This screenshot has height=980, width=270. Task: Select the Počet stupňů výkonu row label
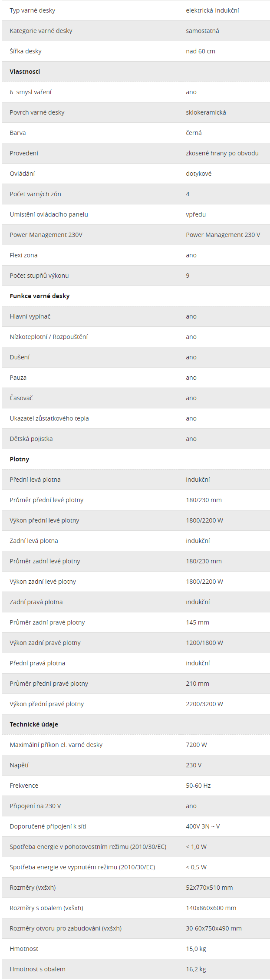[39, 276]
